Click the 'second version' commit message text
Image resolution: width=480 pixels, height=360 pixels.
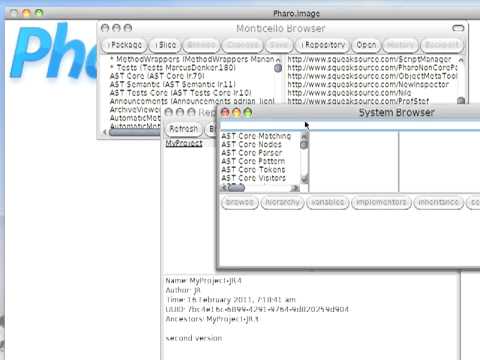(194, 338)
